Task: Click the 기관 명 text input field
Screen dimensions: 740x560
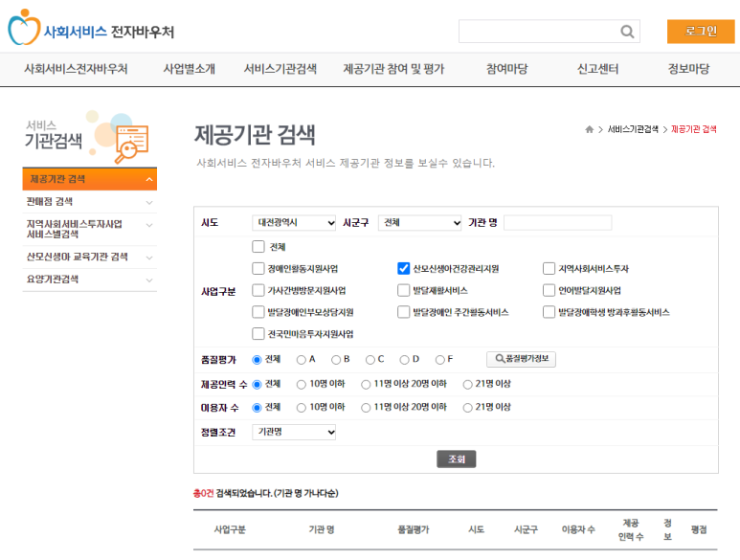Action: tap(558, 223)
